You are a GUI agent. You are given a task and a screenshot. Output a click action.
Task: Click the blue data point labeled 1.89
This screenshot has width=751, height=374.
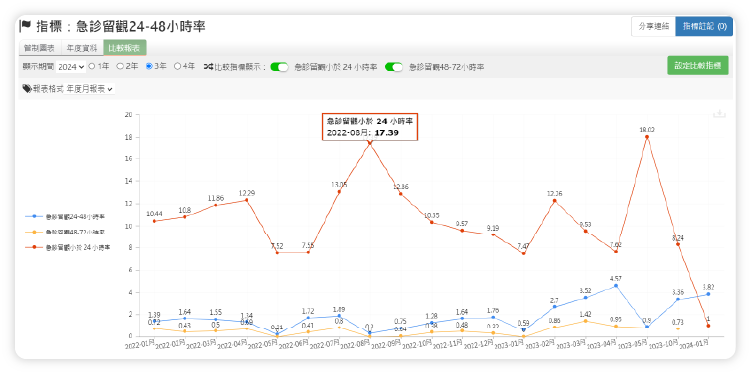pos(339,316)
